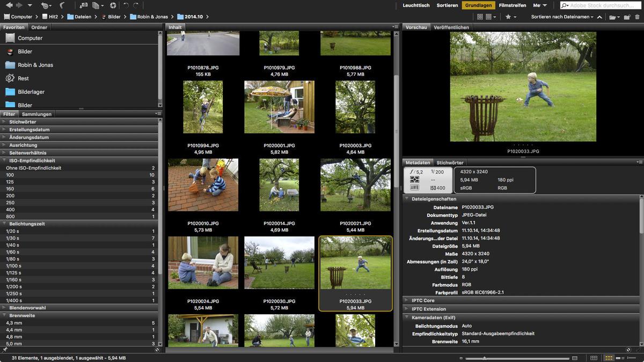Screen dimensions: 644x362
Task: Select thumbnail P1020001.JPG
Action: pos(279,107)
